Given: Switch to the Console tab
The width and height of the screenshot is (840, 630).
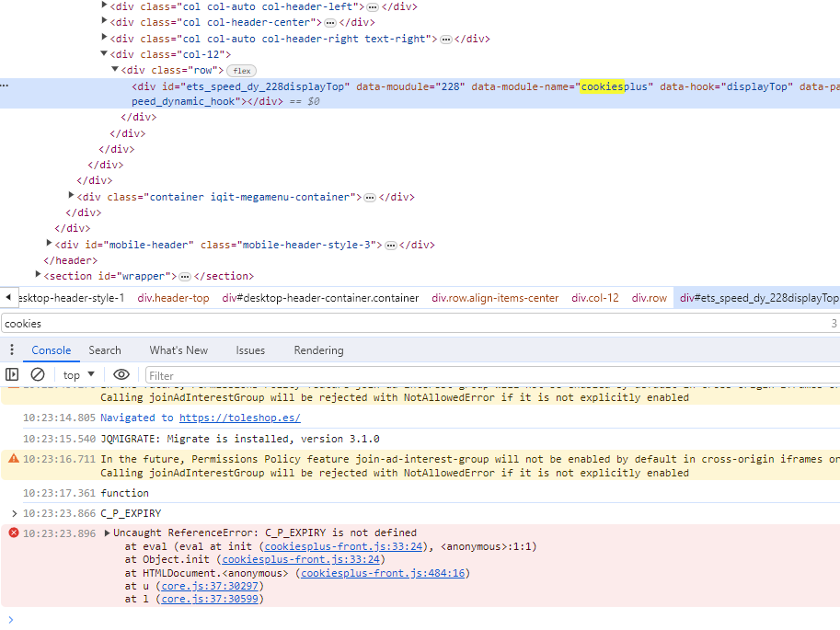Looking at the screenshot, I should click(51, 350).
